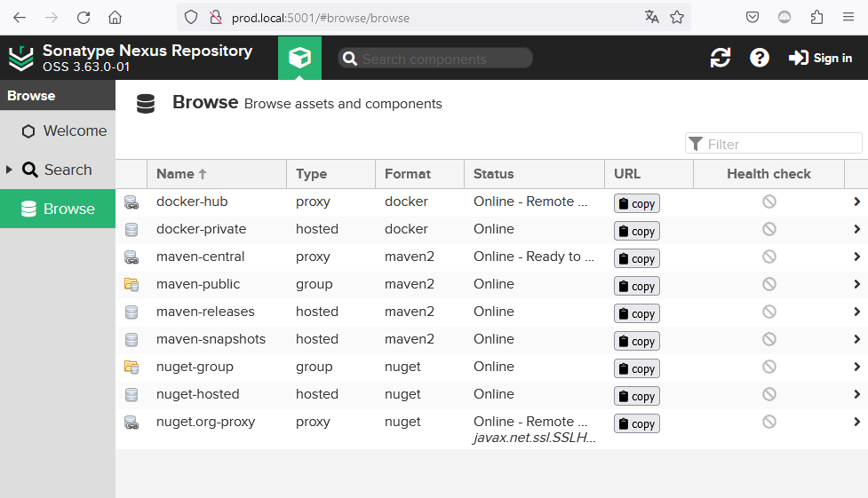Focus the Search components box
The height and width of the screenshot is (498, 868).
435,58
